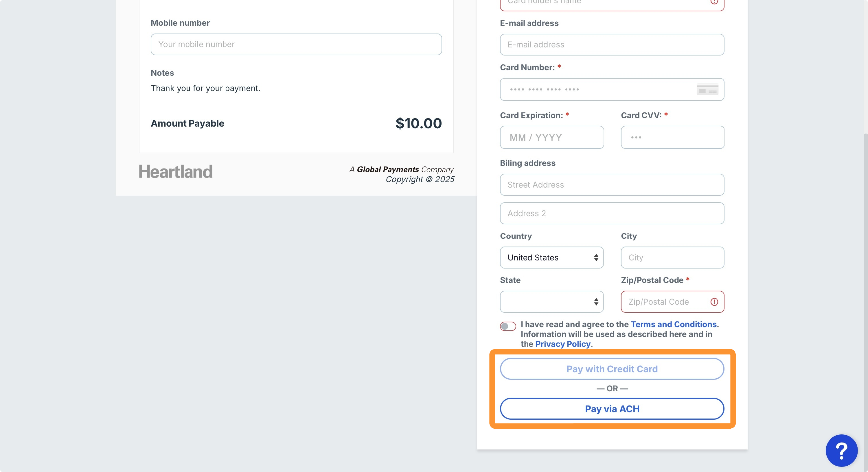The height and width of the screenshot is (472, 868).
Task: Open the Privacy Policy link
Action: 563,344
